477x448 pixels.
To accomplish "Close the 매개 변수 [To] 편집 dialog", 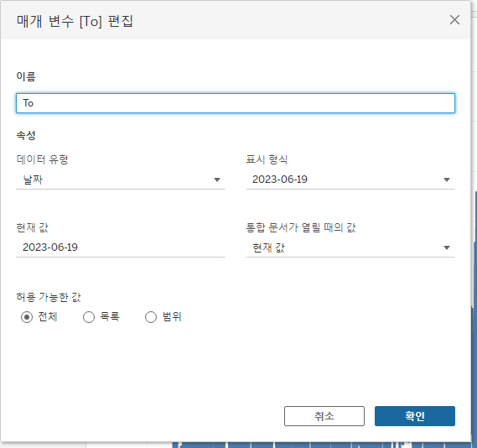I will pos(454,20).
